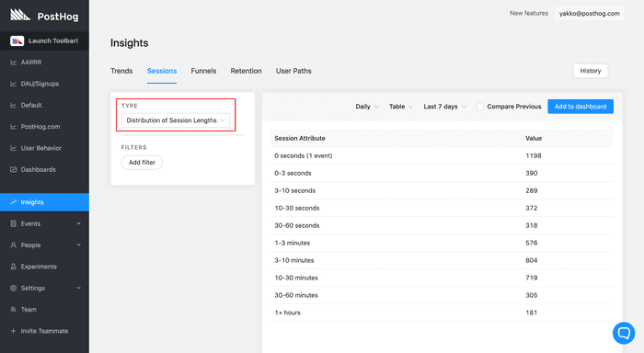This screenshot has width=644, height=353.
Task: Click the Session Attribute column header
Action: 300,138
